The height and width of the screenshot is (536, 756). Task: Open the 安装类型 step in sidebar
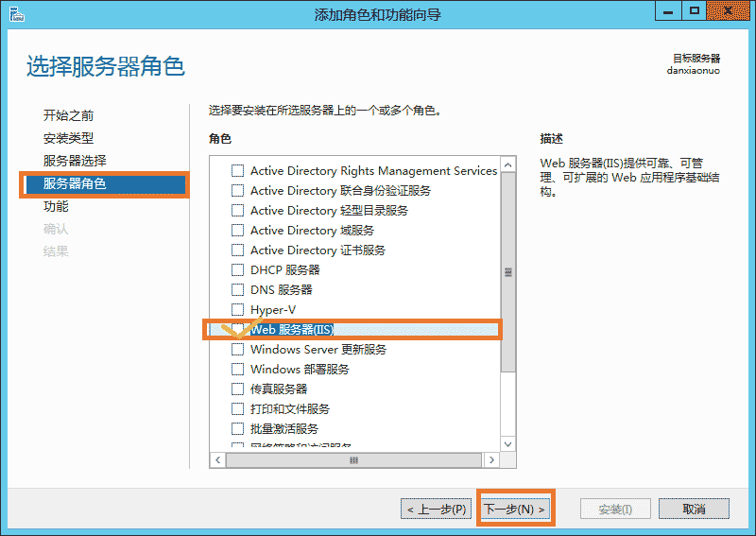click(69, 138)
